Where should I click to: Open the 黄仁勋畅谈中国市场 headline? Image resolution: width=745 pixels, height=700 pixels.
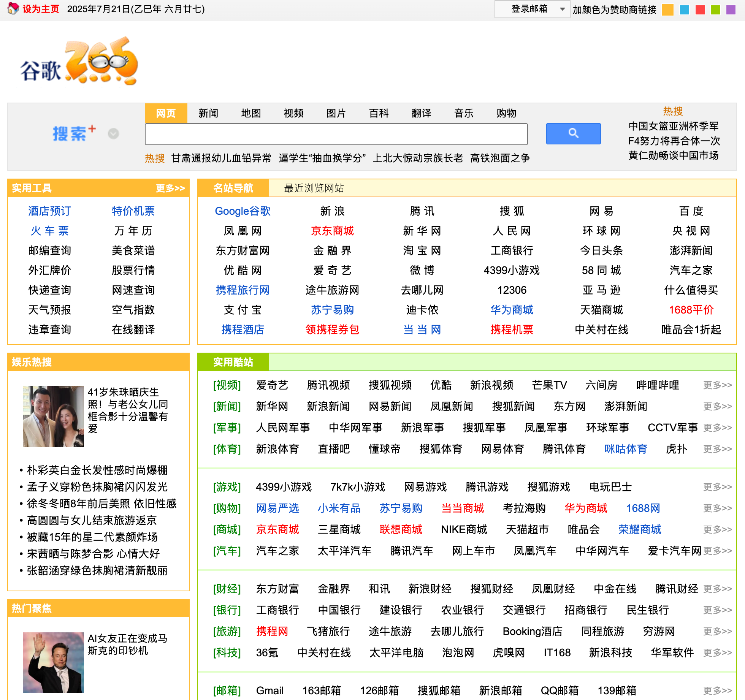(x=674, y=155)
